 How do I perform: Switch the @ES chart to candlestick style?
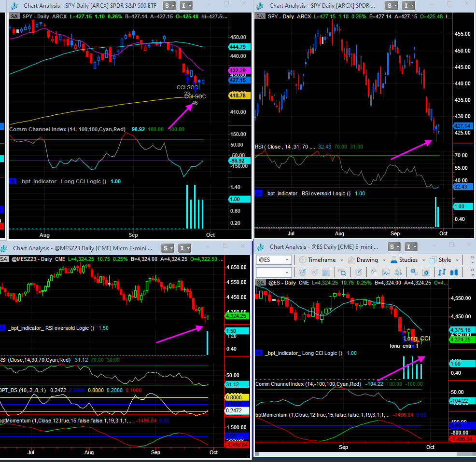click(454, 272)
